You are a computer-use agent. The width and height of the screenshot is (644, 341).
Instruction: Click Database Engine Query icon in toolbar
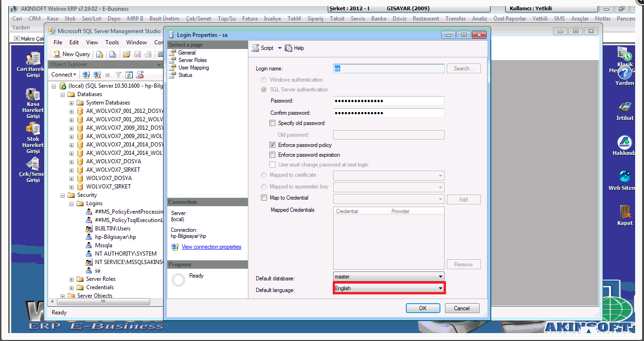tap(99, 54)
